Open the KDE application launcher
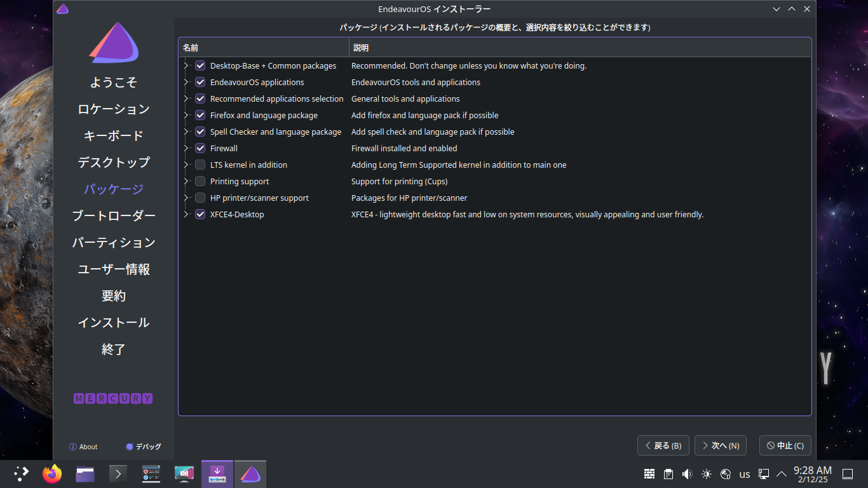Screen dimensions: 868x488 [22, 473]
